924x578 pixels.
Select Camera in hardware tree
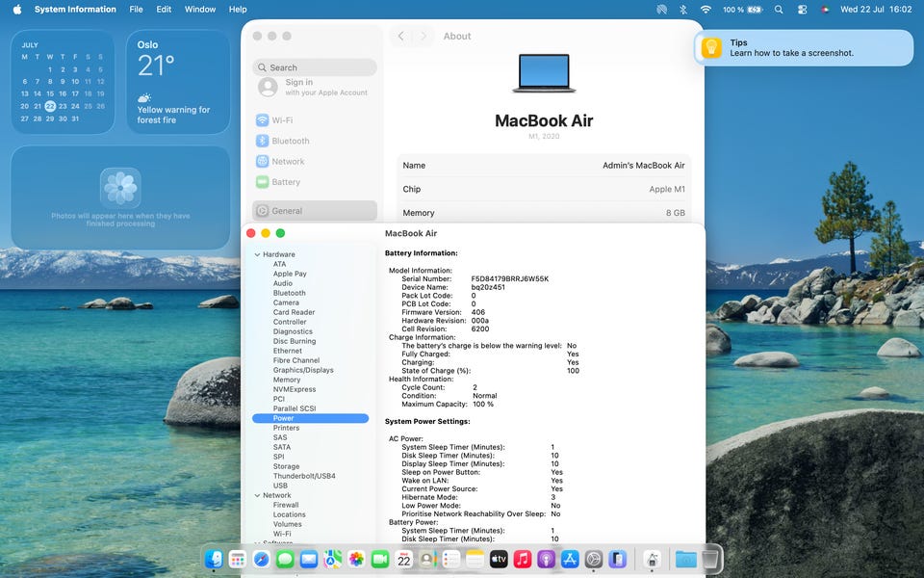[x=286, y=302]
